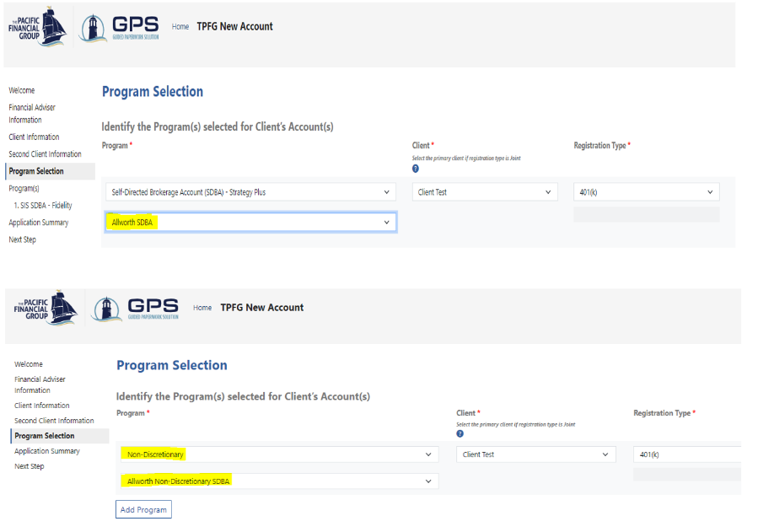The height and width of the screenshot is (532, 758).
Task: Go to Welcome in top sidebar
Action: pyautogui.click(x=22, y=90)
